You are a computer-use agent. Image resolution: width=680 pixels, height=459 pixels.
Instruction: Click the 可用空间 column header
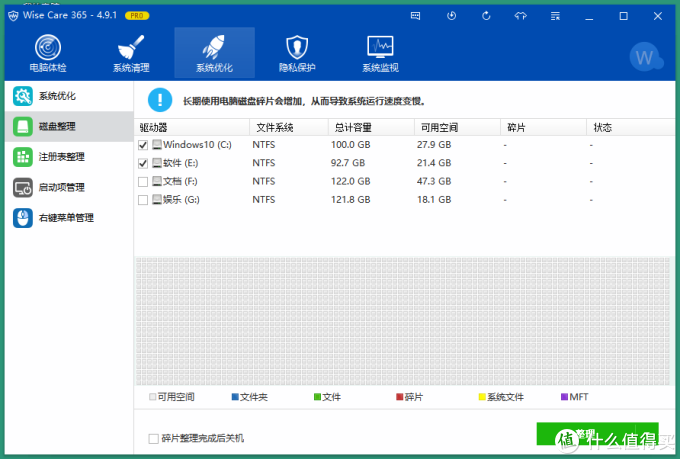click(x=458, y=128)
